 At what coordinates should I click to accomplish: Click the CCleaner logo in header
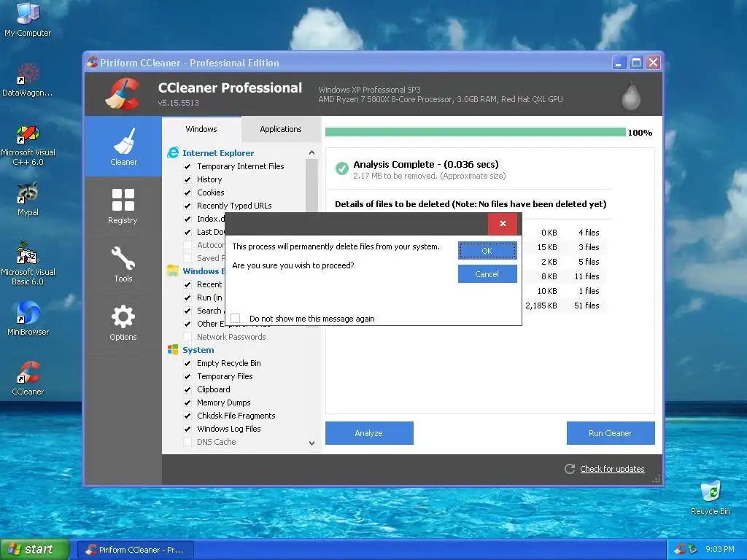point(123,94)
